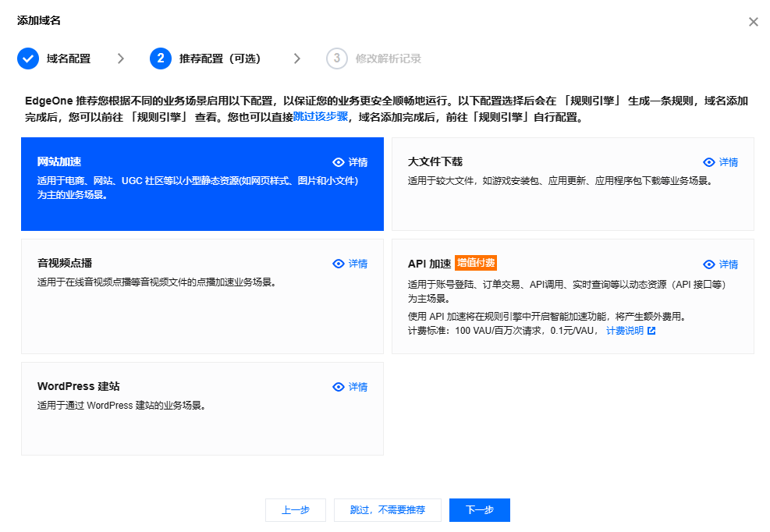Image resolution: width=770 pixels, height=532 pixels.
Task: Select the 音视频点播 configuration card
Action: pyautogui.click(x=202, y=296)
